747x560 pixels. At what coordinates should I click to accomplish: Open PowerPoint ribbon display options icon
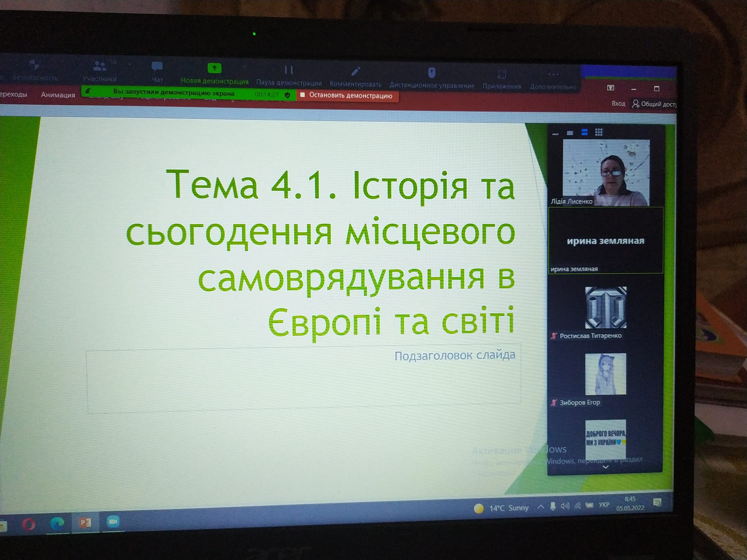(611, 88)
